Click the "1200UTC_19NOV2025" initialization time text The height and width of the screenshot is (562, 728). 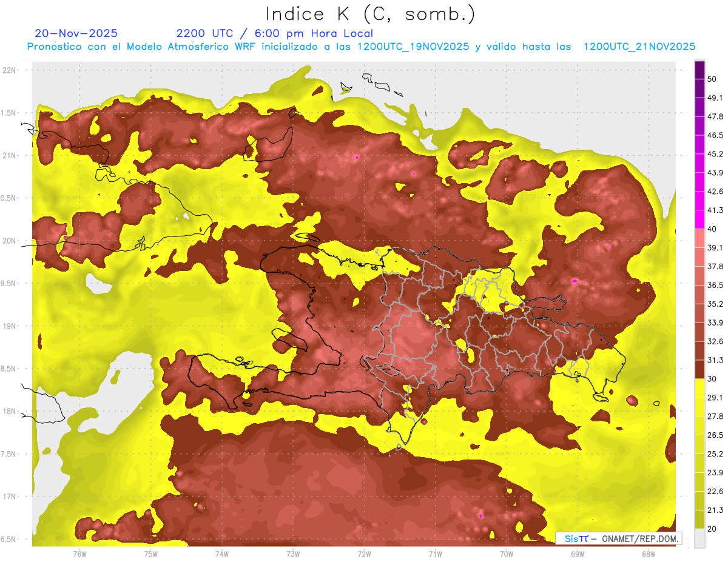(x=413, y=47)
